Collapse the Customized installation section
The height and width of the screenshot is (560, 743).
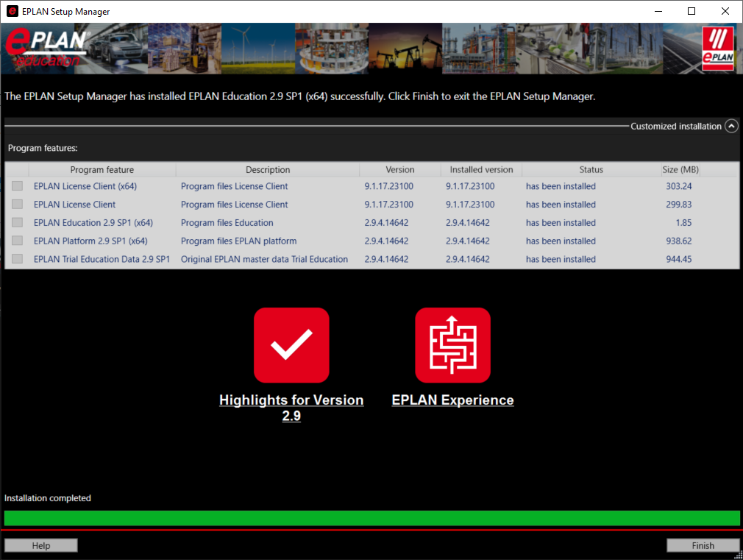731,126
